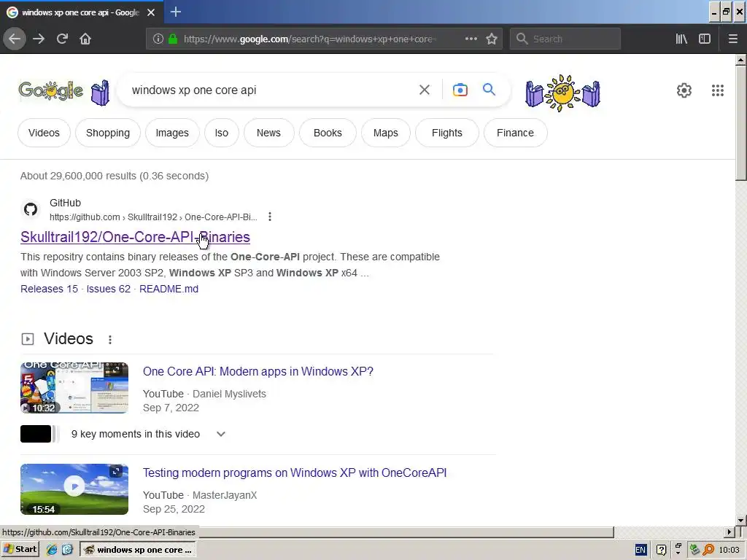This screenshot has width=747, height=560.
Task: Click the network tray icon
Action: click(695, 550)
